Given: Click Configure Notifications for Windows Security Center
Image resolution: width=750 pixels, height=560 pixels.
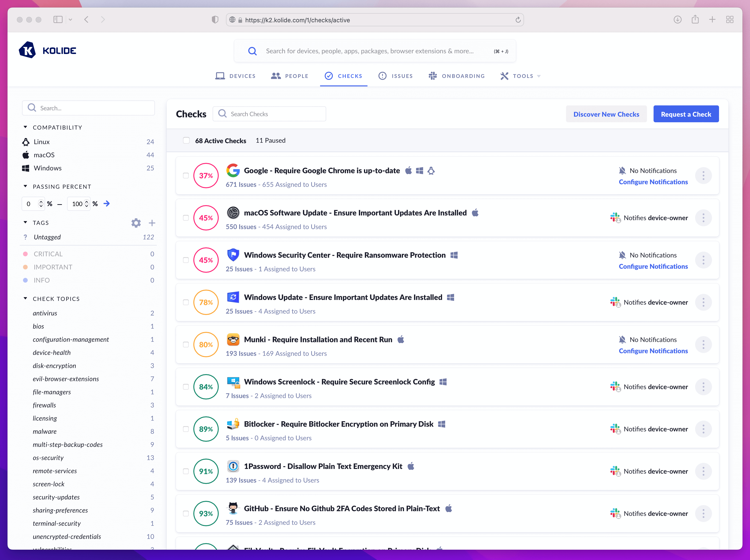Looking at the screenshot, I should pos(653,266).
